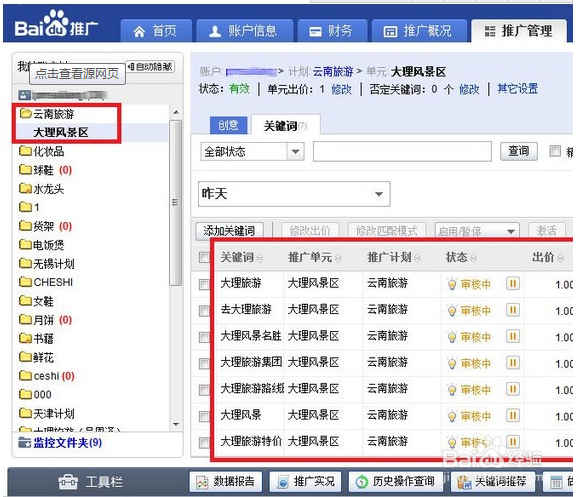Check the box for keyword 去大理旅游
577x497 pixels.
(x=204, y=311)
